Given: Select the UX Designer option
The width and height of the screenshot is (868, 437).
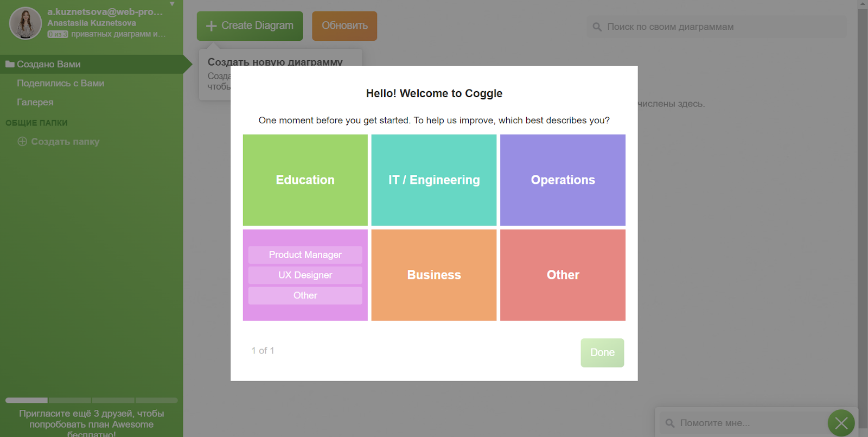Looking at the screenshot, I should [305, 275].
